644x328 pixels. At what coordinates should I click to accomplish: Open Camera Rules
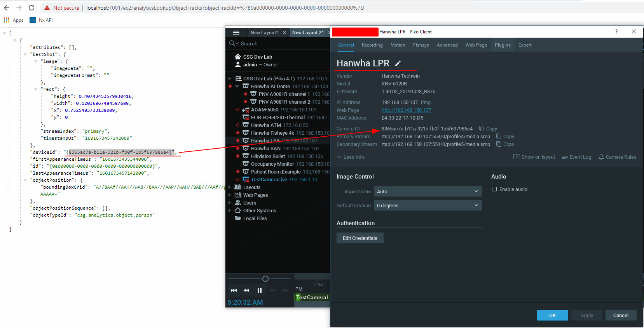pyautogui.click(x=617, y=157)
